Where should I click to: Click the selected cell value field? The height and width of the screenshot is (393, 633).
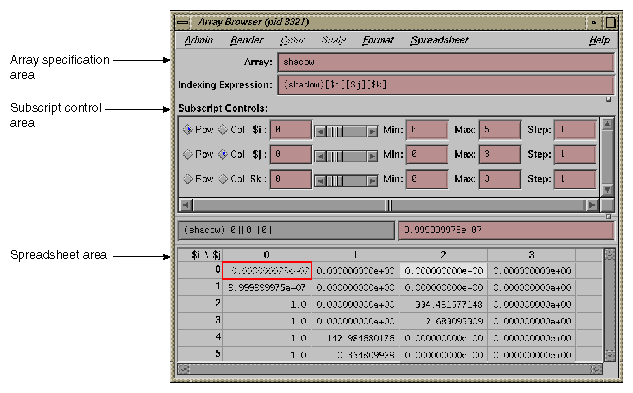[x=506, y=230]
